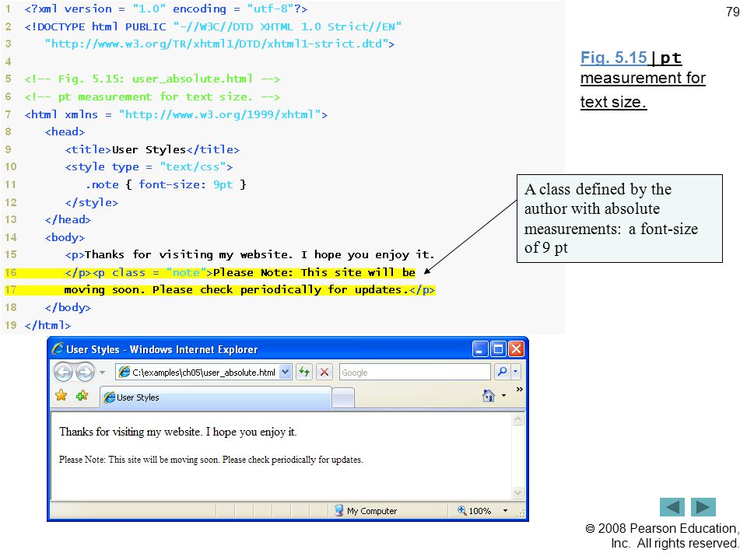This screenshot has width=747, height=560.
Task: Expand toolbar overflow chevron
Action: pos(519,390)
